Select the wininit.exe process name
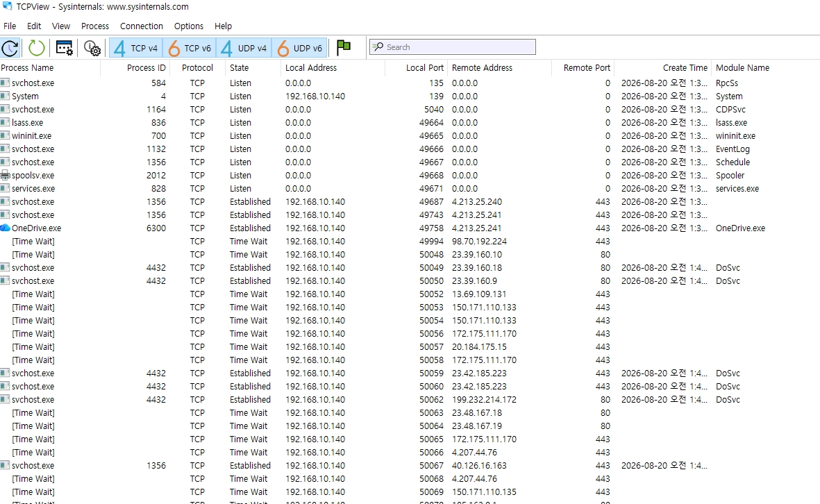The image size is (820, 504). point(31,135)
